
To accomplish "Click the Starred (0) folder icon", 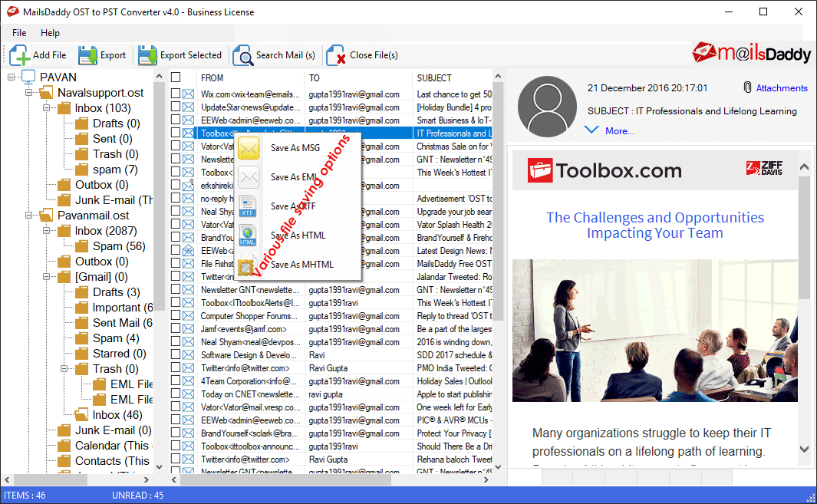I will point(82,354).
